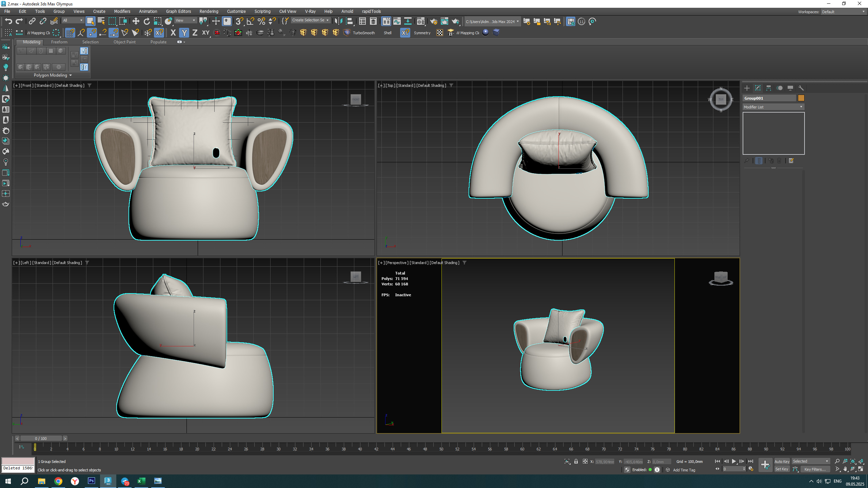Image resolution: width=868 pixels, height=488 pixels.
Task: Switch to the Freeform ribbon tab
Action: (59, 42)
